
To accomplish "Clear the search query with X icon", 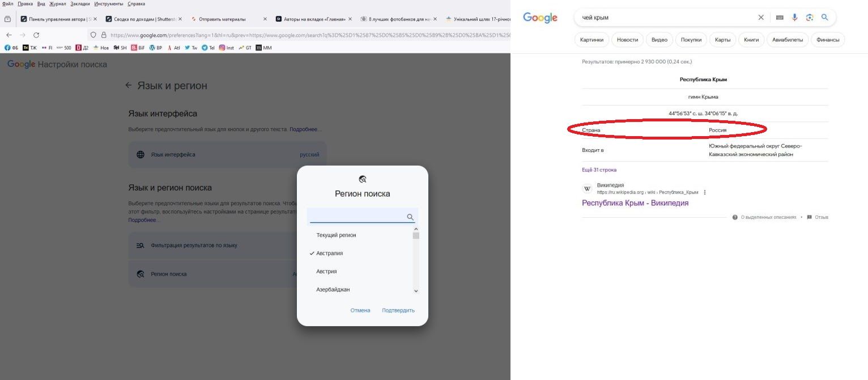I will pos(761,18).
